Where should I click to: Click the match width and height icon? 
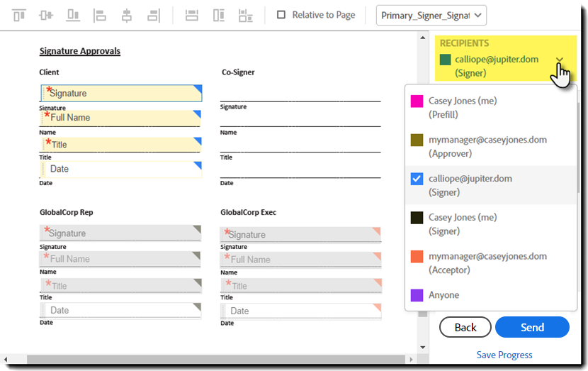pyautogui.click(x=246, y=15)
